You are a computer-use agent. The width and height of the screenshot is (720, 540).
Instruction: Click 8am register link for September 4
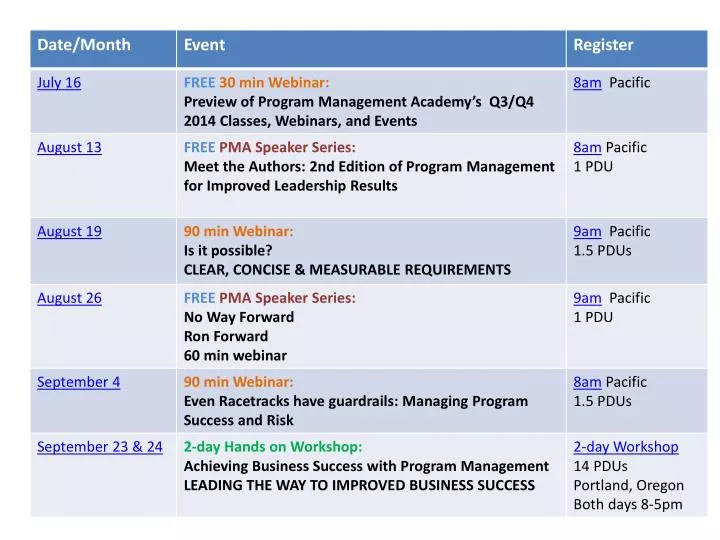click(x=587, y=382)
